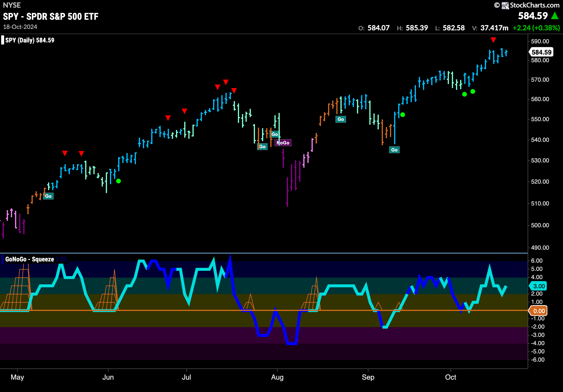Click the Jul label on the time axis

[187, 377]
